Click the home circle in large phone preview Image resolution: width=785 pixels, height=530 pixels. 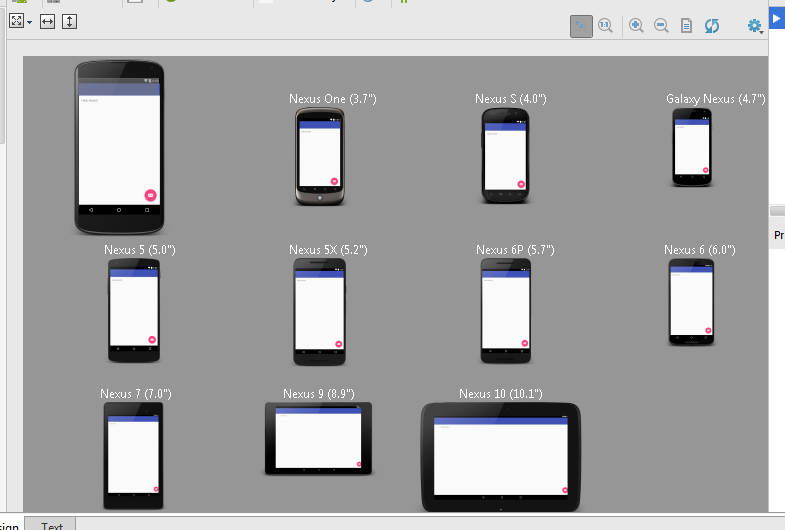coord(119,210)
